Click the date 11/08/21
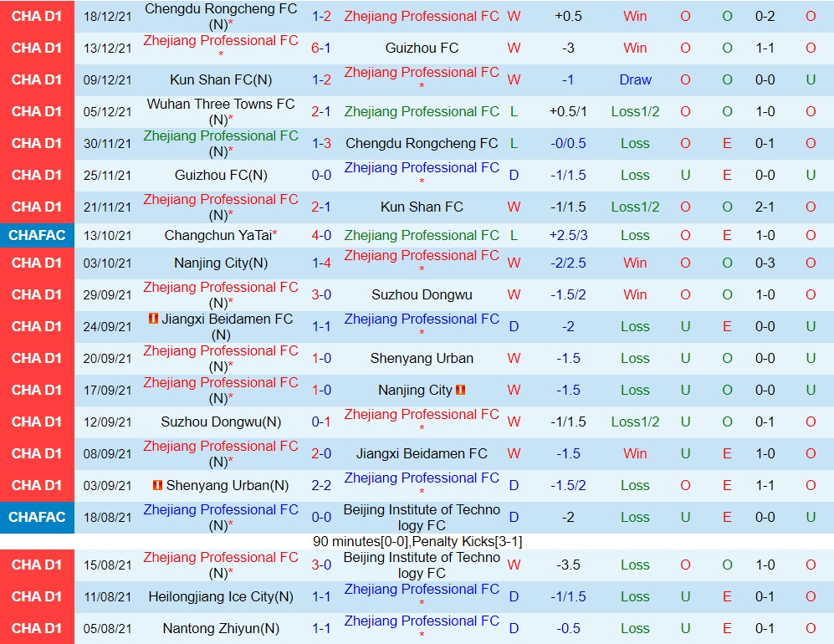The height and width of the screenshot is (644, 834). pyautogui.click(x=107, y=596)
